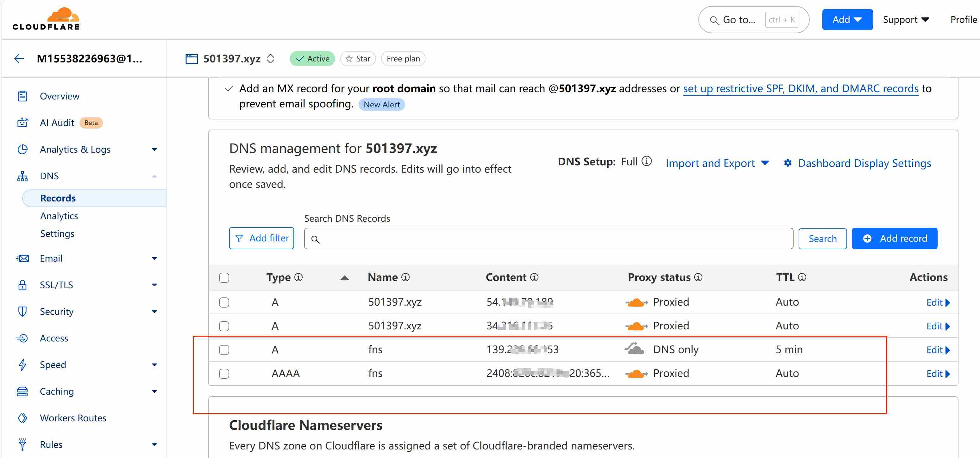Viewport: 980px width, 458px height.
Task: Click the orange proxied cloud on 54.x A record
Action: 636,302
